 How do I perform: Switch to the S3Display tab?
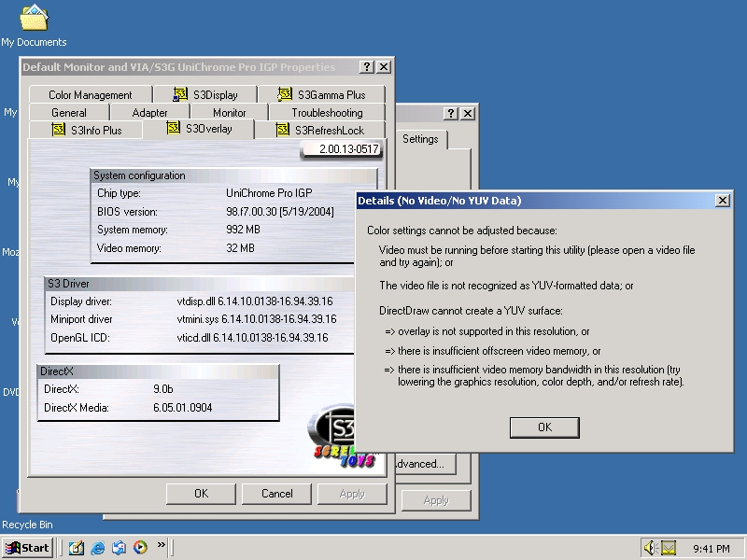(x=204, y=95)
